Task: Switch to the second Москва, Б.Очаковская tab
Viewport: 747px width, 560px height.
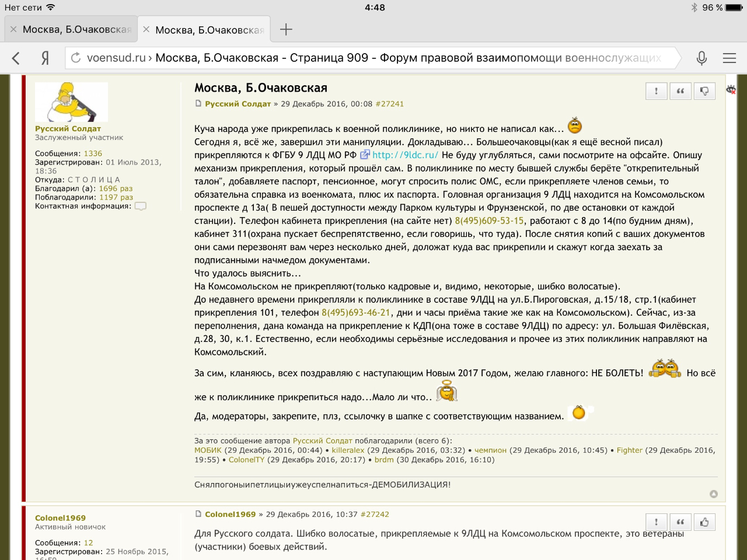Action: [210, 30]
